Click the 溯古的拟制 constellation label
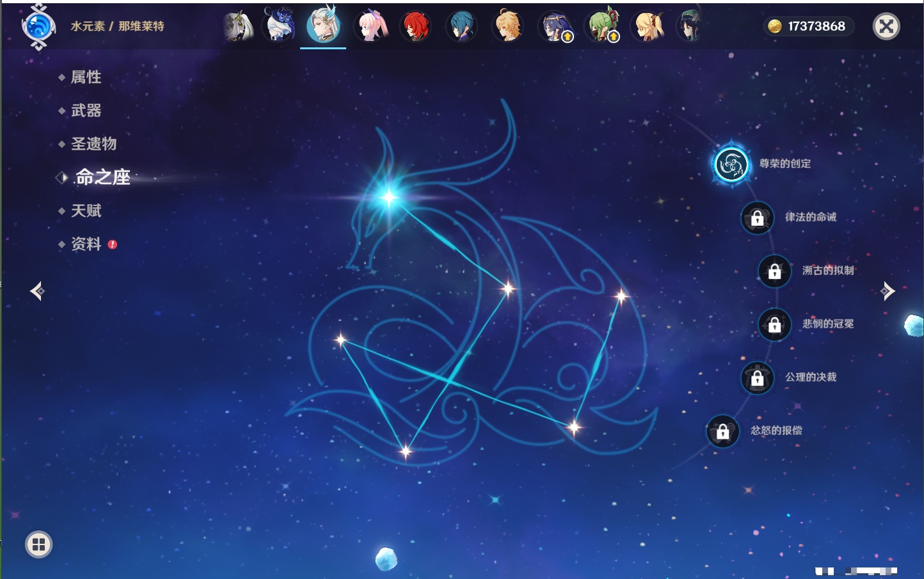 [828, 270]
